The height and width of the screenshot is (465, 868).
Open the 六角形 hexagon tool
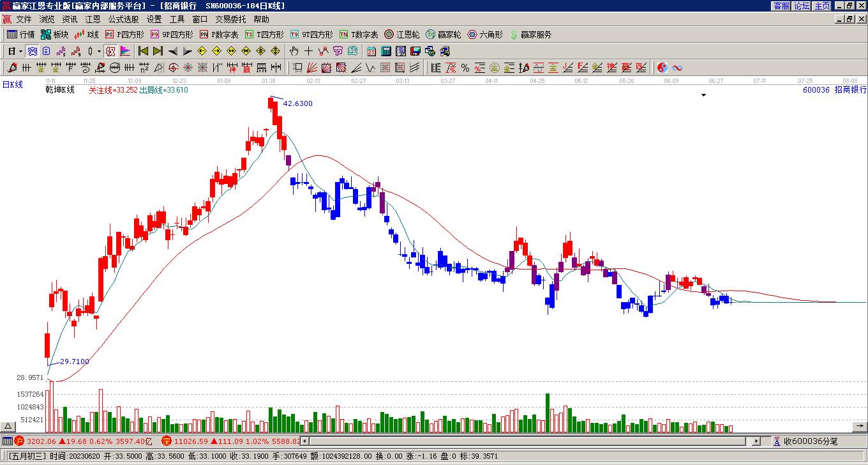pyautogui.click(x=485, y=34)
